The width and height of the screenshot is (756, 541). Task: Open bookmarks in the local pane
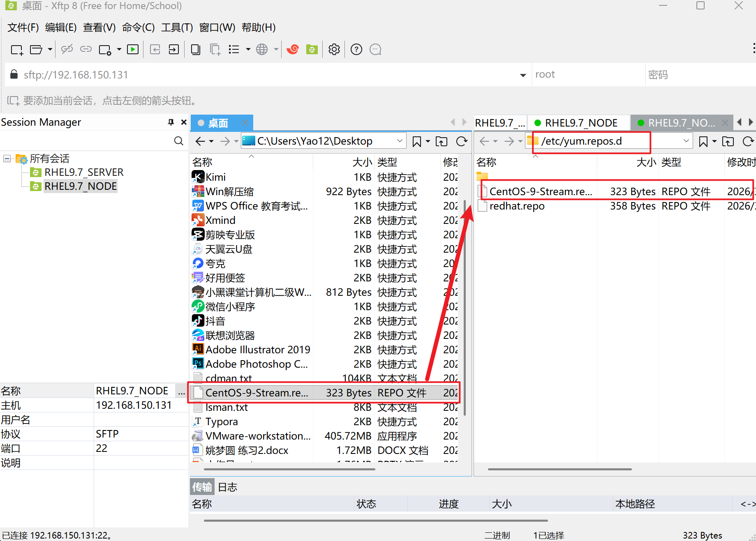click(x=417, y=141)
